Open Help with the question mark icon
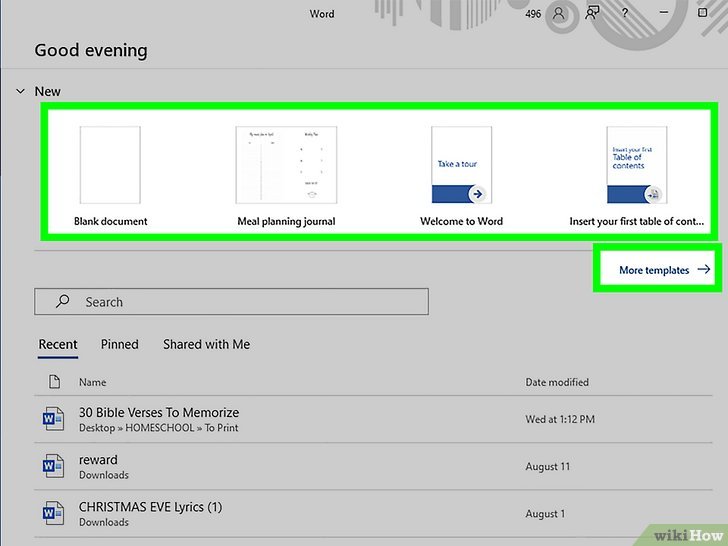The height and width of the screenshot is (546, 728). 625,14
